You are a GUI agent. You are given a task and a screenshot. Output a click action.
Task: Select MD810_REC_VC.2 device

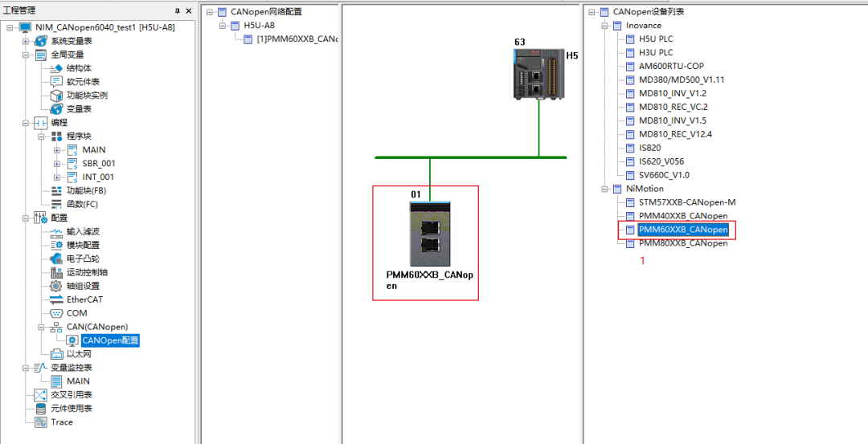pyautogui.click(x=674, y=107)
